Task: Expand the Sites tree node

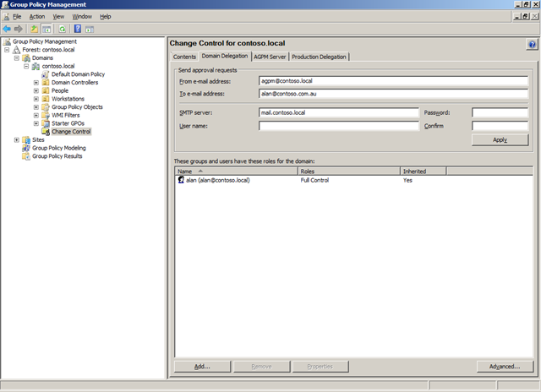Action: (x=17, y=139)
